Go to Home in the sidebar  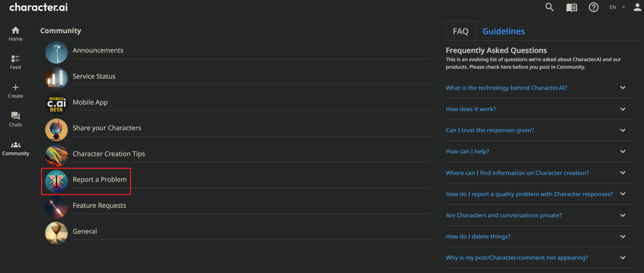[x=15, y=34]
